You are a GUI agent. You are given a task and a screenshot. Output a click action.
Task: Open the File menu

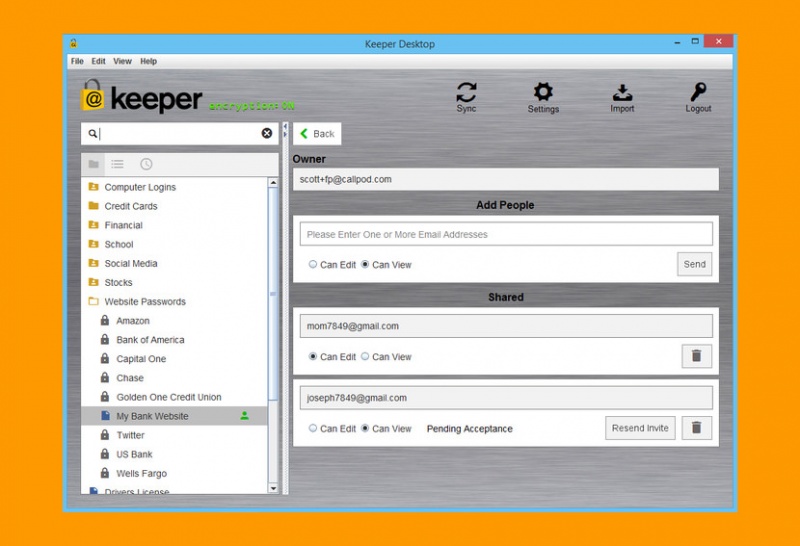(77, 61)
